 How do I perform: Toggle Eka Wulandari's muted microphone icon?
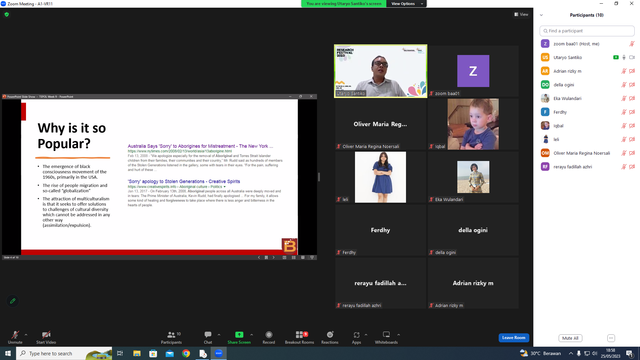coord(624,98)
